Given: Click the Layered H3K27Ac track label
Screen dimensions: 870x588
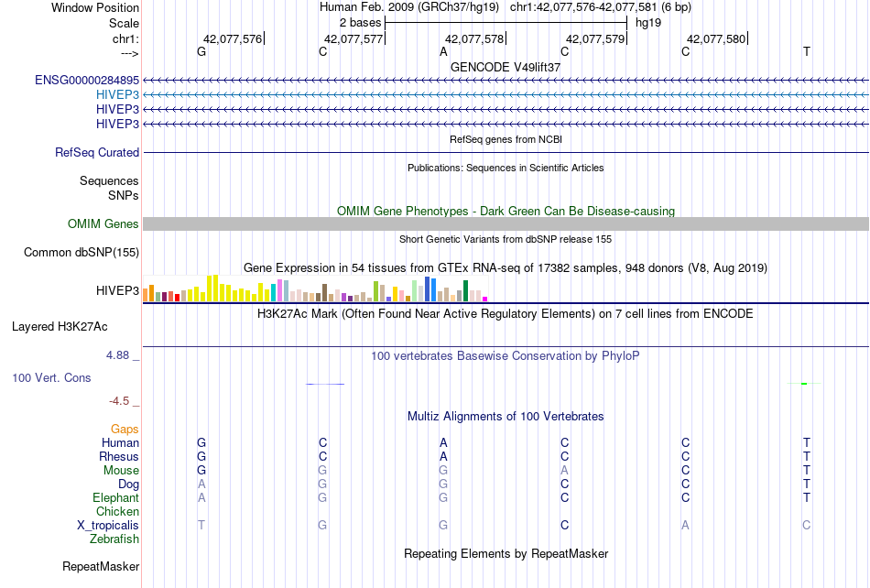Looking at the screenshot, I should click(60, 327).
